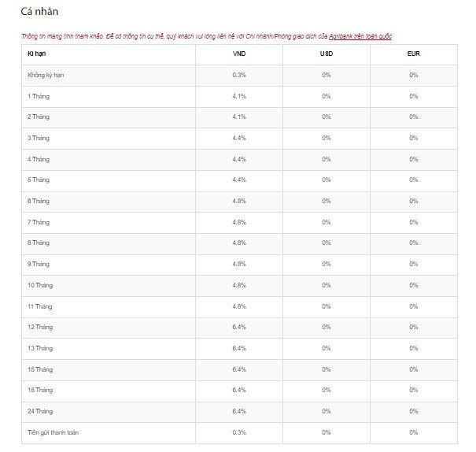Click the 24 Tháng term cell
Viewport: 476px width, 452px height.
coord(39,411)
